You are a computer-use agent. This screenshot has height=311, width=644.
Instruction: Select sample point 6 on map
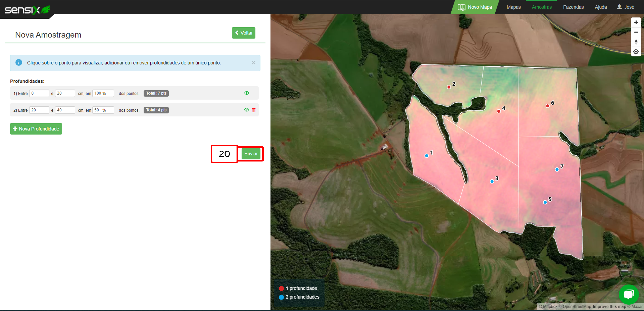(548, 106)
